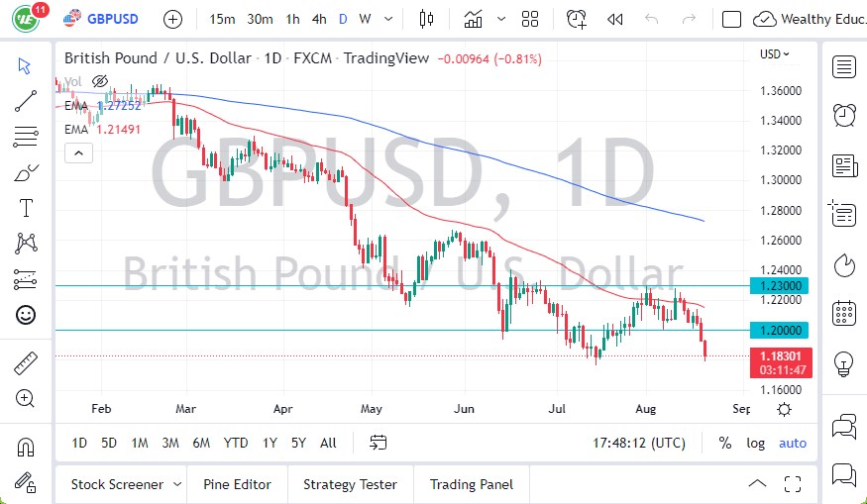
Task: Collapse the indicator legend arrow
Action: [x=77, y=152]
